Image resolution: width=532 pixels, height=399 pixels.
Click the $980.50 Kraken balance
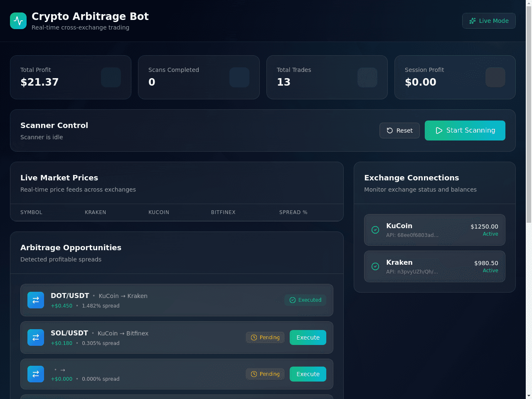(x=486, y=263)
